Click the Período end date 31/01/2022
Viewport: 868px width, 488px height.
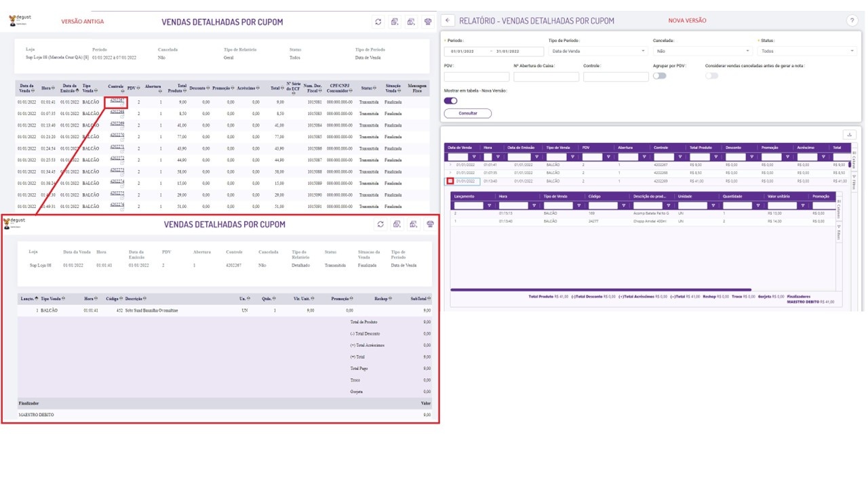click(x=507, y=52)
